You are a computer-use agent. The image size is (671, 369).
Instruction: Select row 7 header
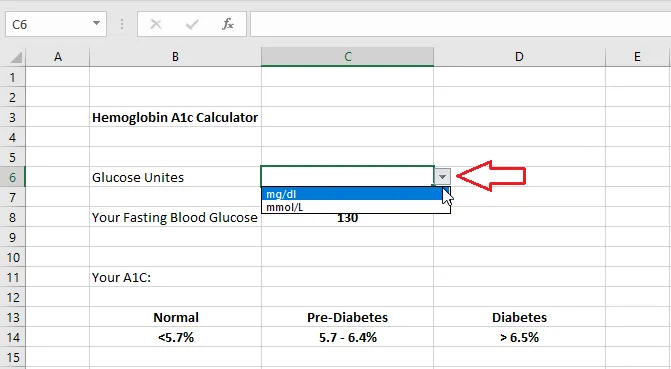(x=13, y=197)
